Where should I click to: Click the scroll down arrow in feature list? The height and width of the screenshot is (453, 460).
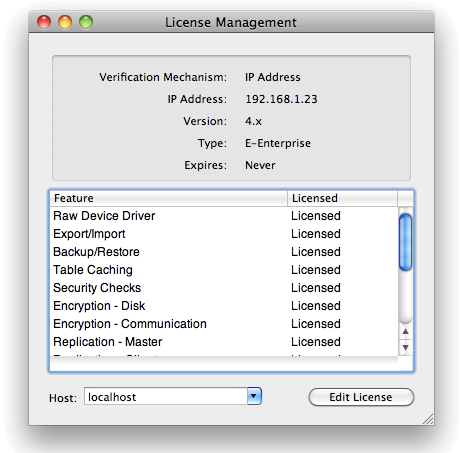(405, 347)
